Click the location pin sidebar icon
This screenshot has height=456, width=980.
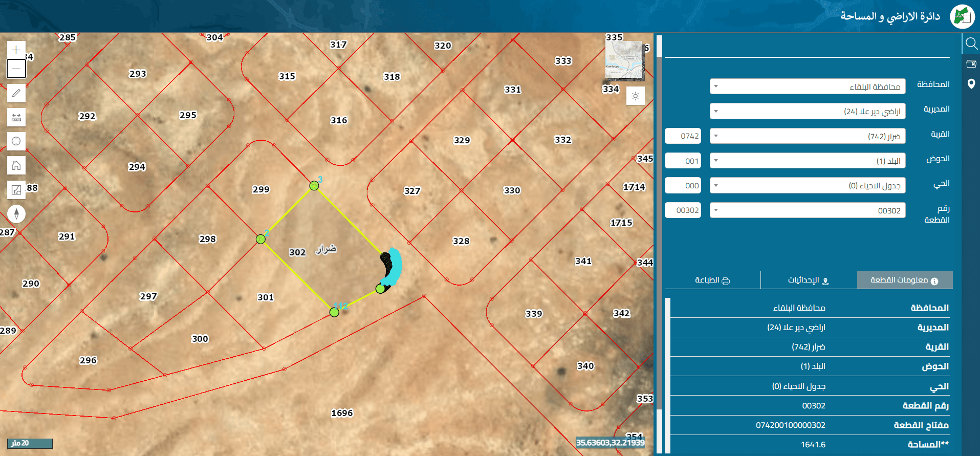(971, 84)
